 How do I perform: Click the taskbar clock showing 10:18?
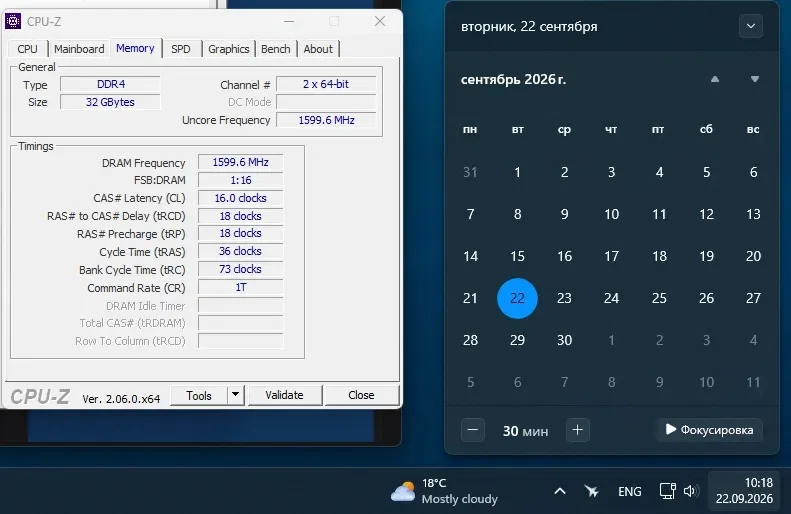point(744,491)
